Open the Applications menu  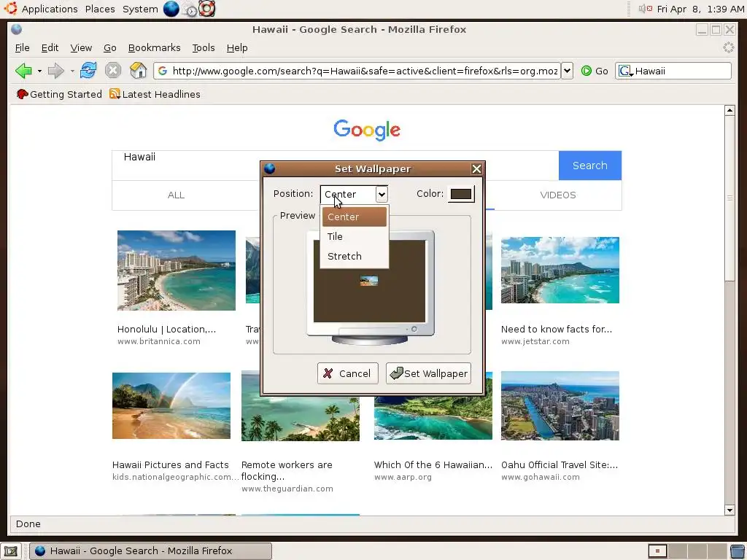pyautogui.click(x=50, y=9)
